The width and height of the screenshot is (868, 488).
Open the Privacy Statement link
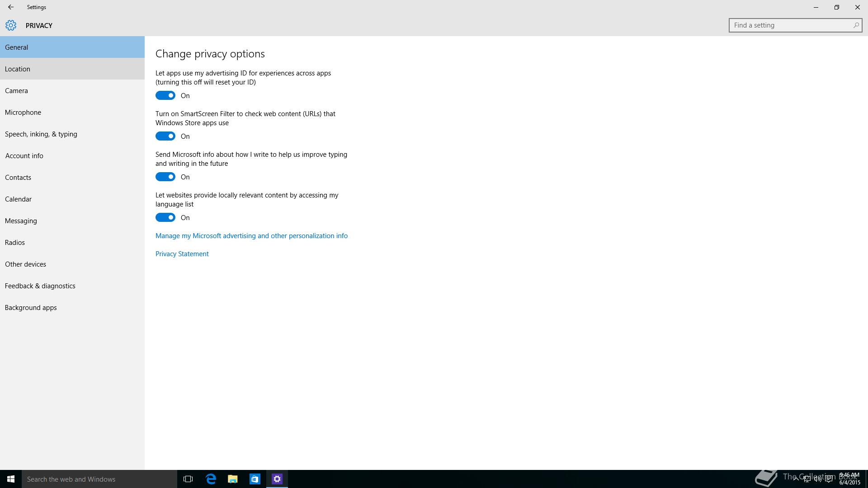point(182,253)
